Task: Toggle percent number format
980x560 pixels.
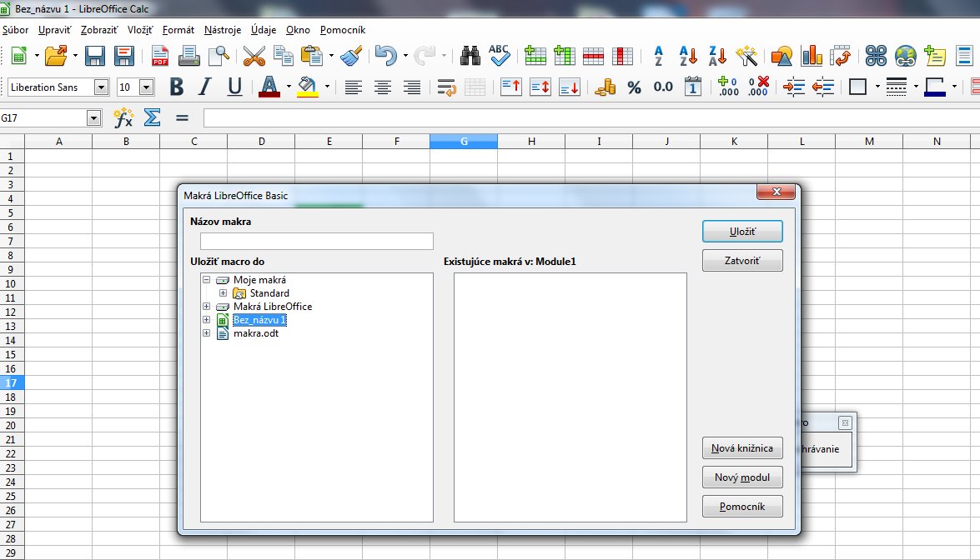Action: pos(635,87)
